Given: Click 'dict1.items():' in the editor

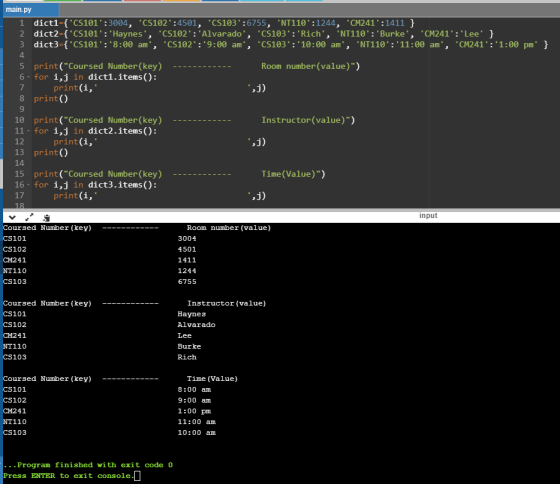Looking at the screenshot, I should tap(122, 77).
